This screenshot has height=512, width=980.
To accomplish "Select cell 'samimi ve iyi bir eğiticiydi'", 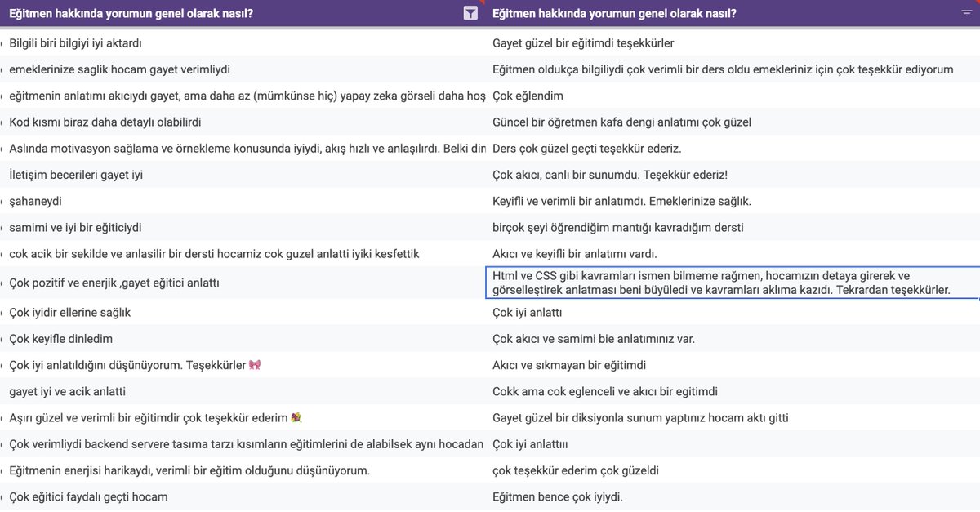I will [x=243, y=227].
